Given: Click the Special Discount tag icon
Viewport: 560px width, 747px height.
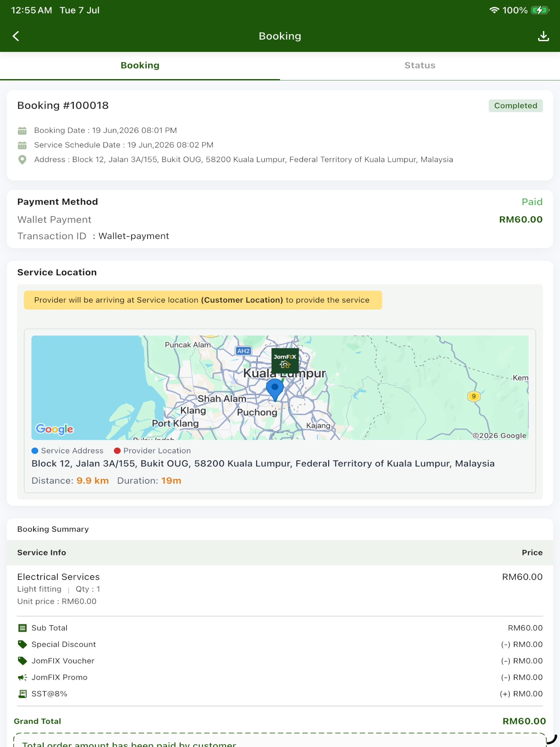Looking at the screenshot, I should pyautogui.click(x=22, y=644).
